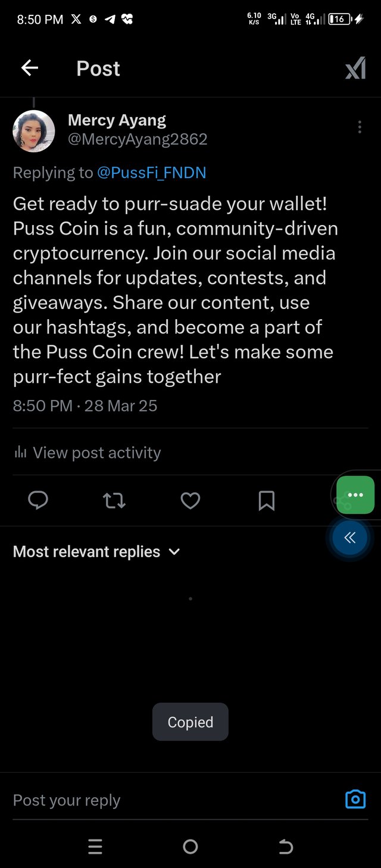381x868 pixels.
Task: Open Android recent apps menu button
Action: tap(95, 847)
